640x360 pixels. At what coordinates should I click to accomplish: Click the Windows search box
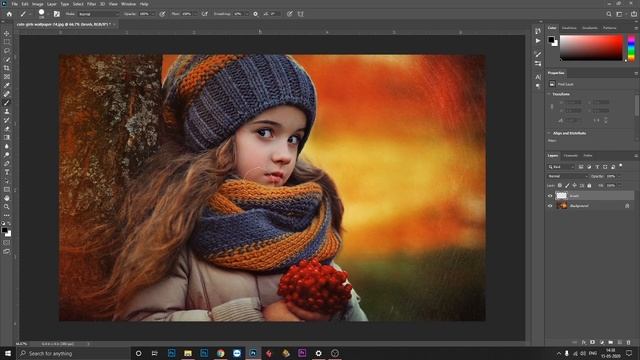pyautogui.click(x=74, y=353)
